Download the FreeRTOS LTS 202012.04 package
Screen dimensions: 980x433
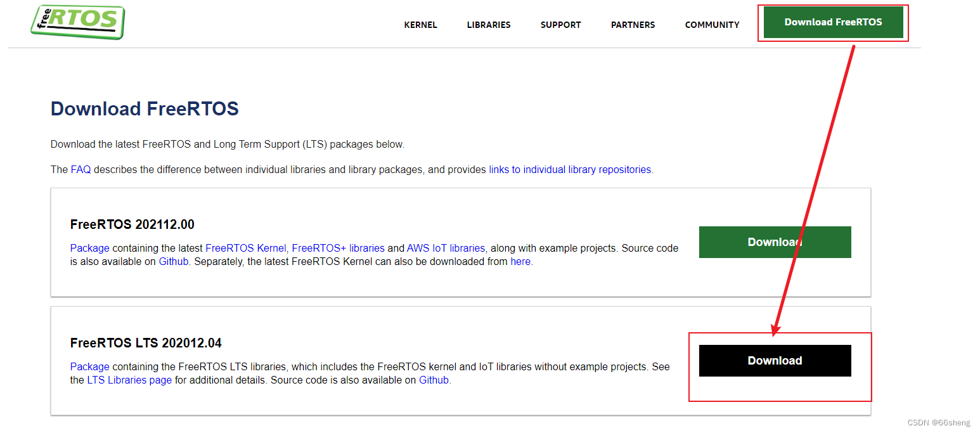[x=775, y=361]
